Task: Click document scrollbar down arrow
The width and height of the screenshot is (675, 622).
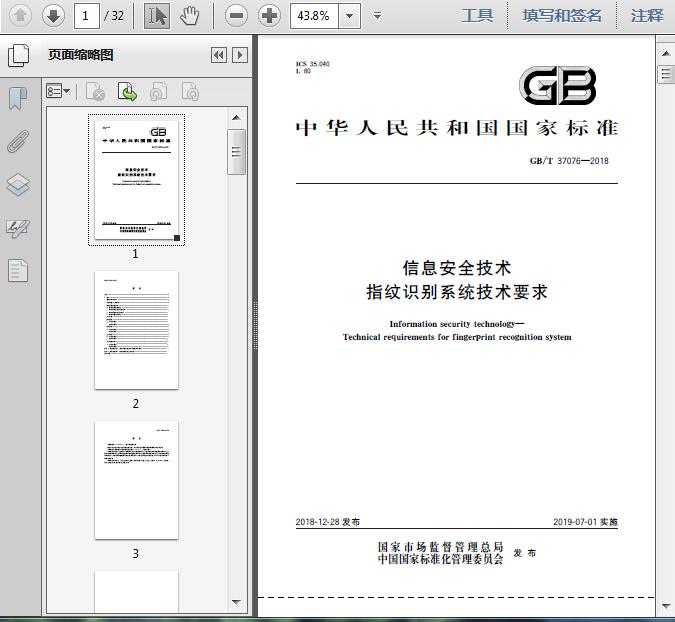Action: [666, 606]
